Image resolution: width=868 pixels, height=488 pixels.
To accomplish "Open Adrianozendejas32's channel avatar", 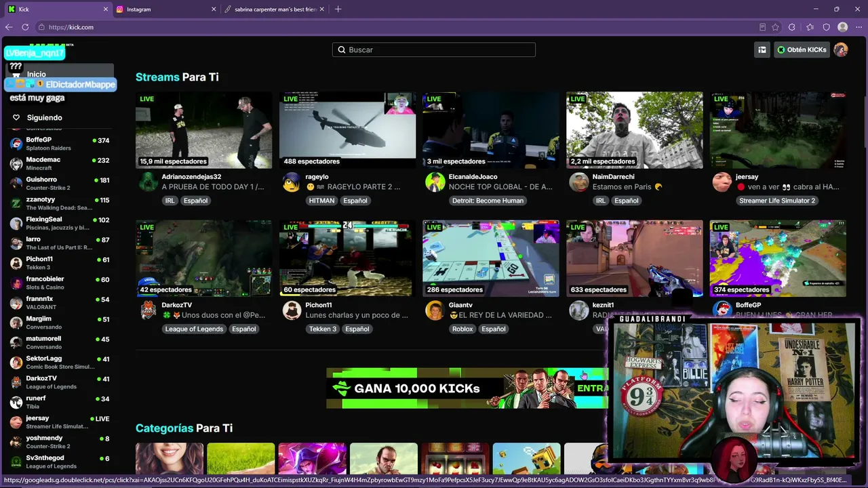I will 148,182.
